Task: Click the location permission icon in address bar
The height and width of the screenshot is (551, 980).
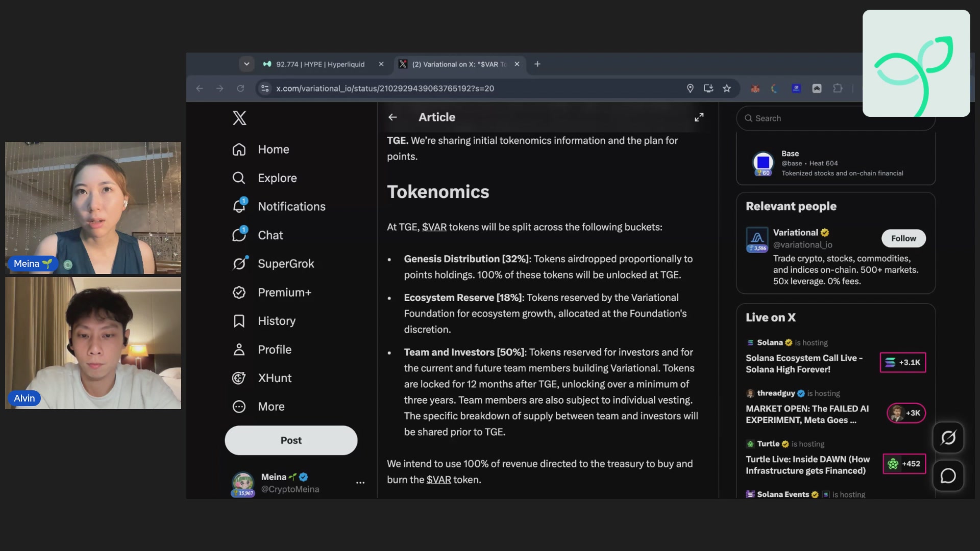Action: point(690,88)
